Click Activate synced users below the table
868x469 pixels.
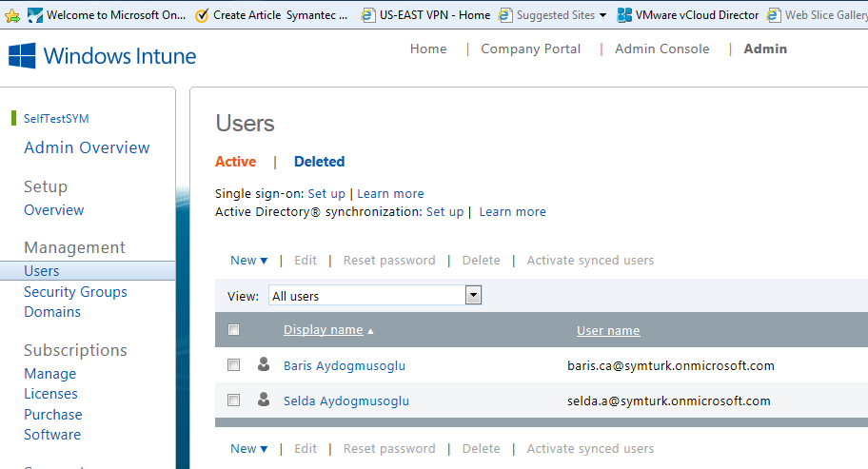coord(590,448)
